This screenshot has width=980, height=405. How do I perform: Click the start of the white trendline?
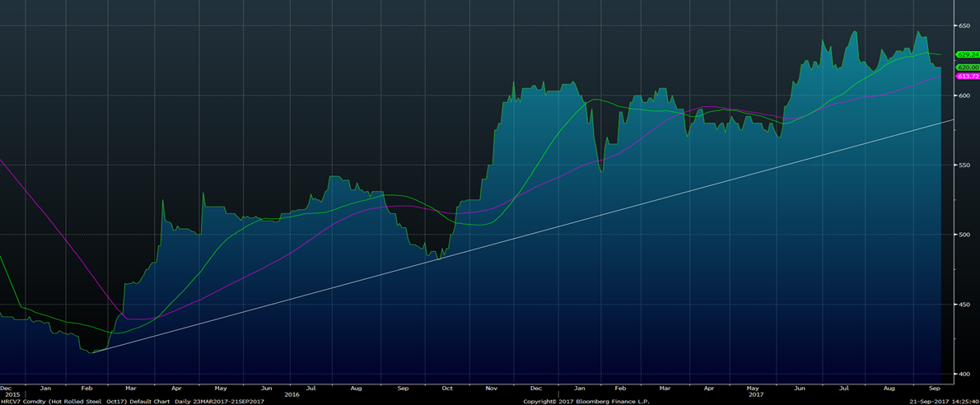click(x=93, y=352)
